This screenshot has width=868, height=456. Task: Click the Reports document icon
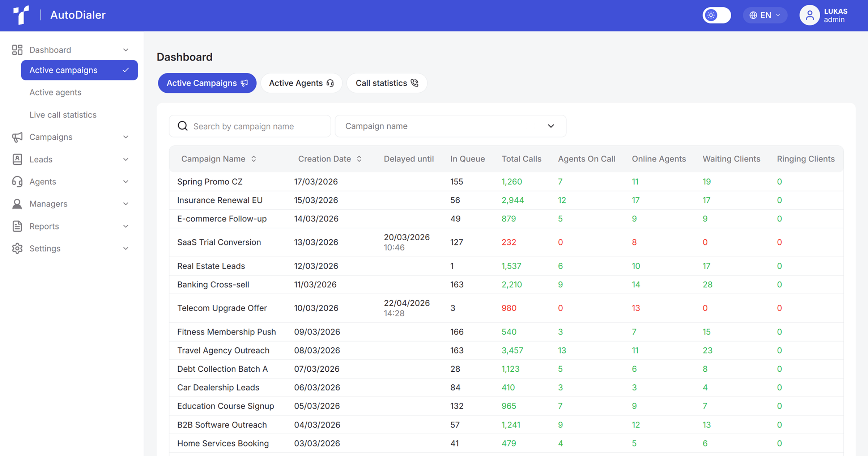[x=17, y=226]
